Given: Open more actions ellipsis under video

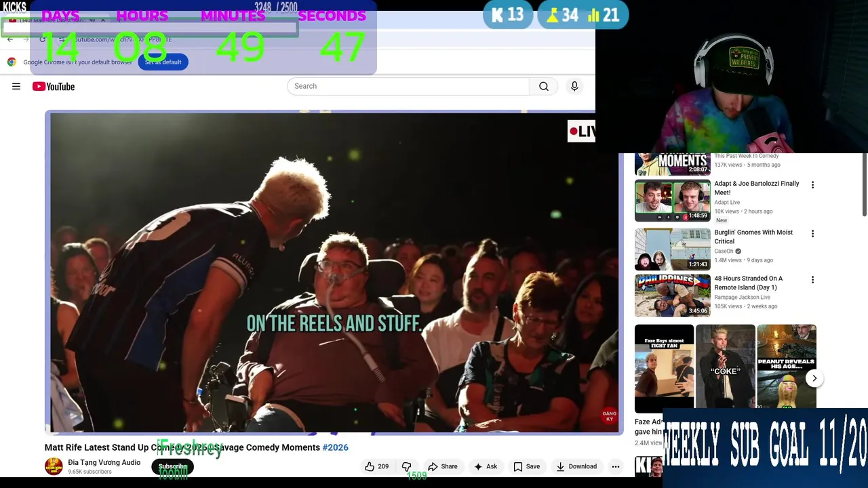Looking at the screenshot, I should [x=616, y=466].
